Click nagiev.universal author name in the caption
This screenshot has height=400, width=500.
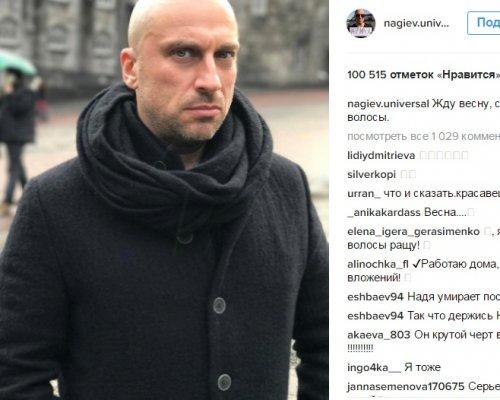(388, 104)
